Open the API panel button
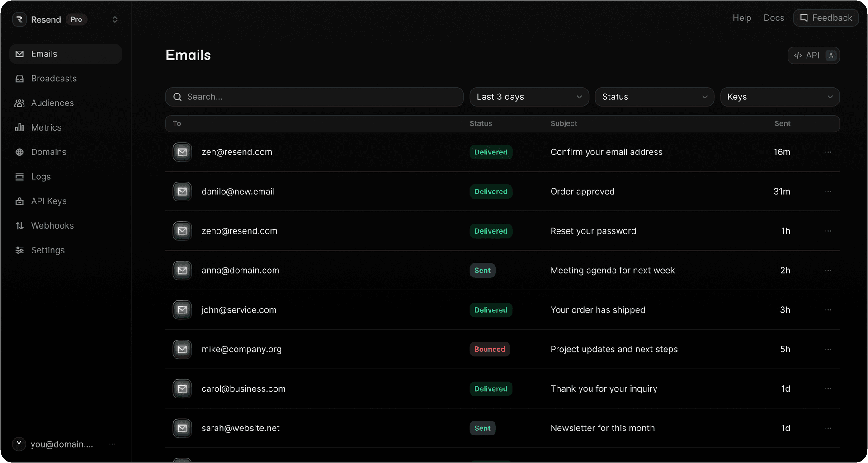The width and height of the screenshot is (868, 463). (x=813, y=55)
